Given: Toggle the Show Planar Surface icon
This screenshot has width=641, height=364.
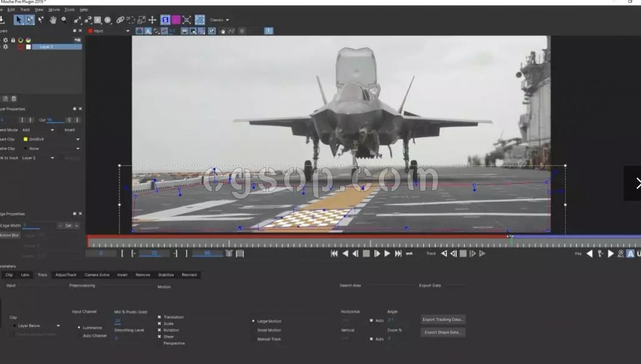Looking at the screenshot, I should click(165, 19).
